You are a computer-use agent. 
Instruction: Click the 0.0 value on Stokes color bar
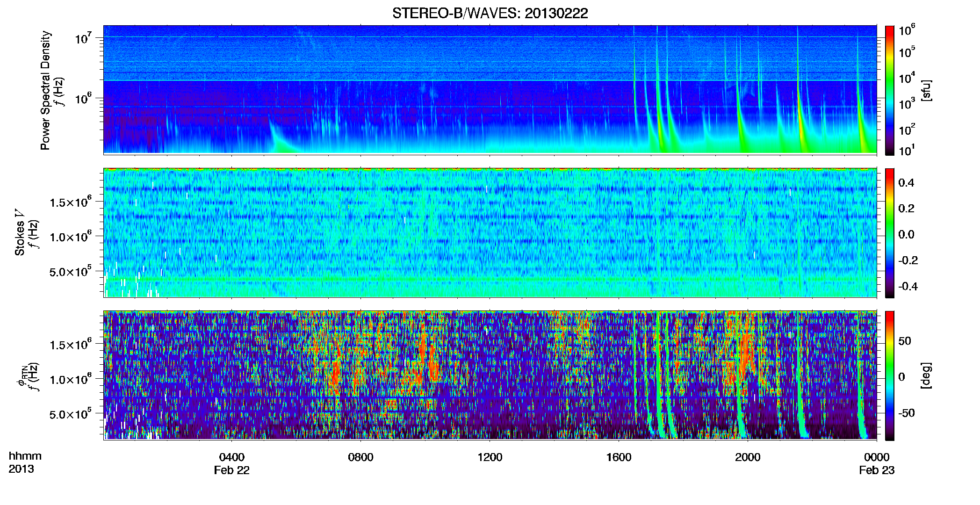(906, 234)
